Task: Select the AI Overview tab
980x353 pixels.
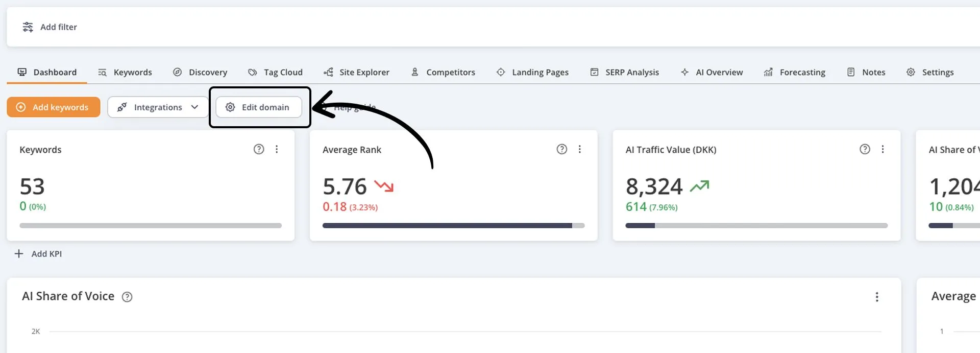Action: tap(712, 73)
